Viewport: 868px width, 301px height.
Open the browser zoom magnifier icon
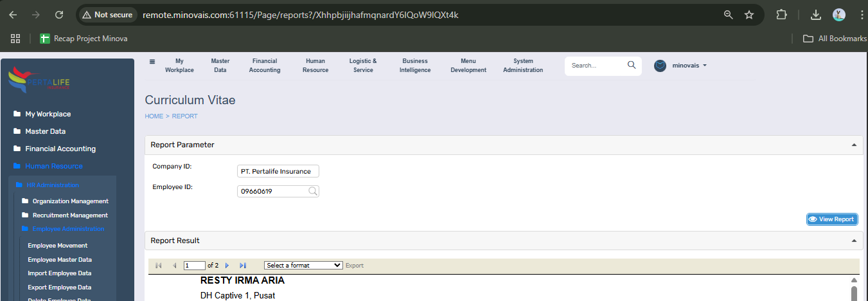[728, 14]
